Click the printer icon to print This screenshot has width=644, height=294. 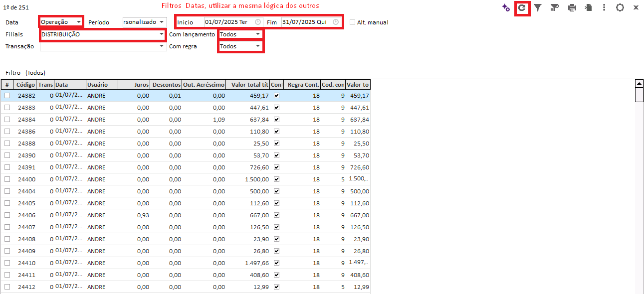coord(572,8)
